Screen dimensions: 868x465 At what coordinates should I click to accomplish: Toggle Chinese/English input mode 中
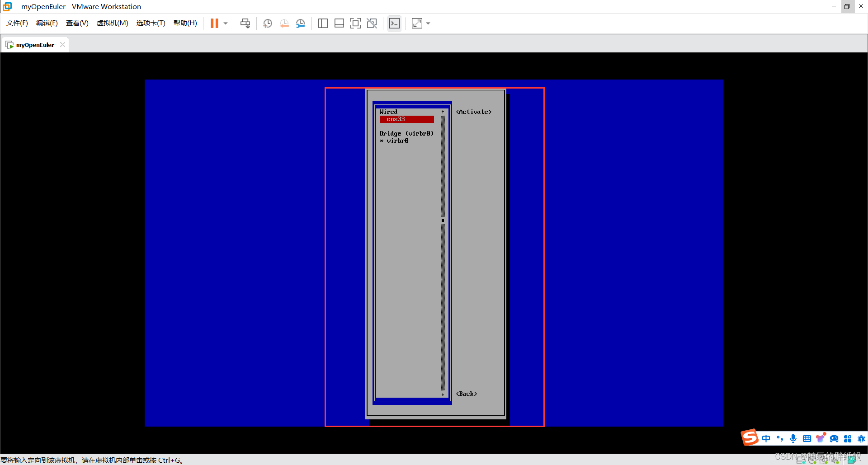click(766, 438)
